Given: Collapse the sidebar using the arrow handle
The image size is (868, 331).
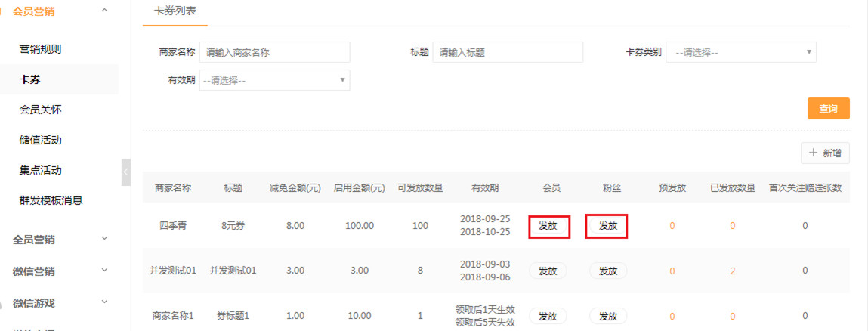Looking at the screenshot, I should 125,172.
